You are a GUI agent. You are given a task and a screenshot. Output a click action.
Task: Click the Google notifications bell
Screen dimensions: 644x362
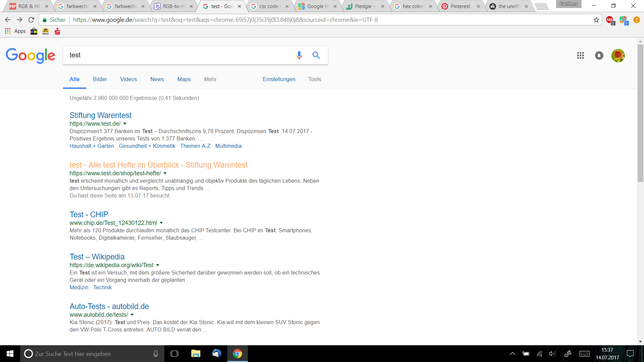pos(599,55)
